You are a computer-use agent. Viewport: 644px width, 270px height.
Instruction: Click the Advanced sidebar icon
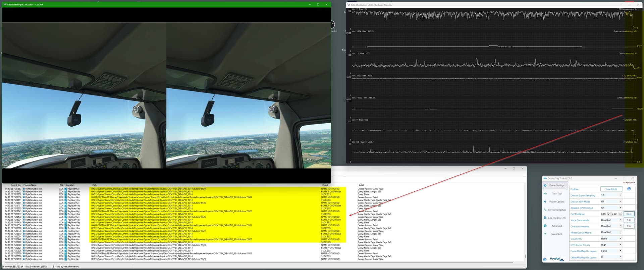[x=545, y=226]
